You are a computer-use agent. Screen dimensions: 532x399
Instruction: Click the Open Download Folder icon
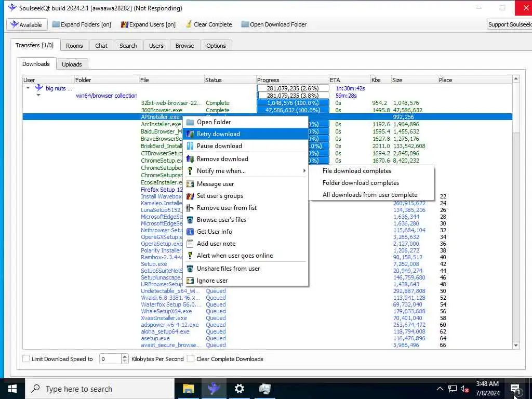(x=245, y=24)
